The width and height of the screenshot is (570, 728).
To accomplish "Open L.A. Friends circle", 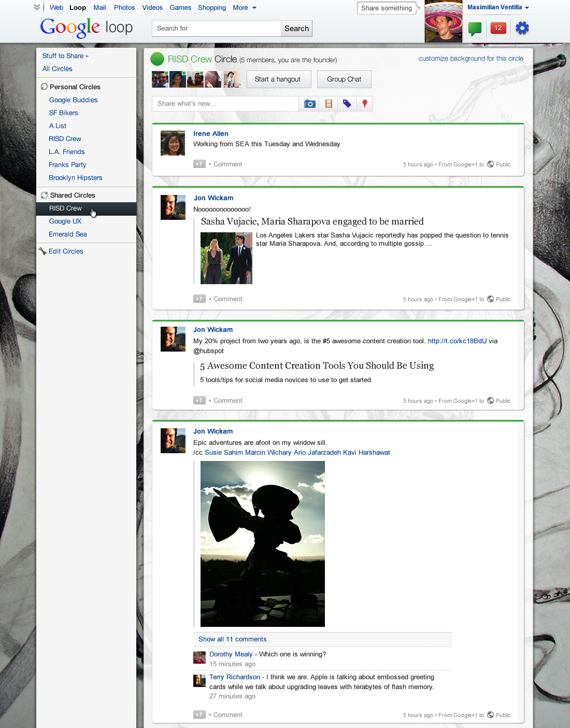I will 67,152.
